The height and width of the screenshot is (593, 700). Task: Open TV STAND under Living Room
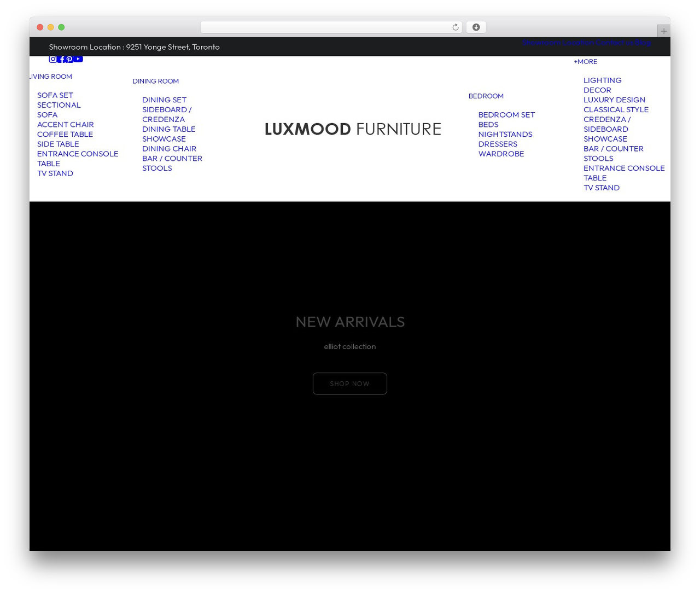[x=55, y=173]
